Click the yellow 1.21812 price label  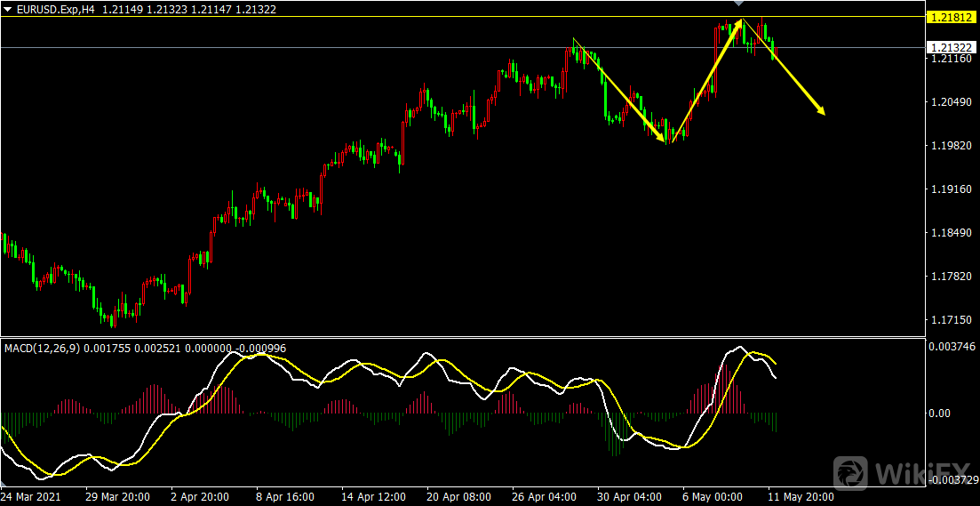pyautogui.click(x=951, y=18)
